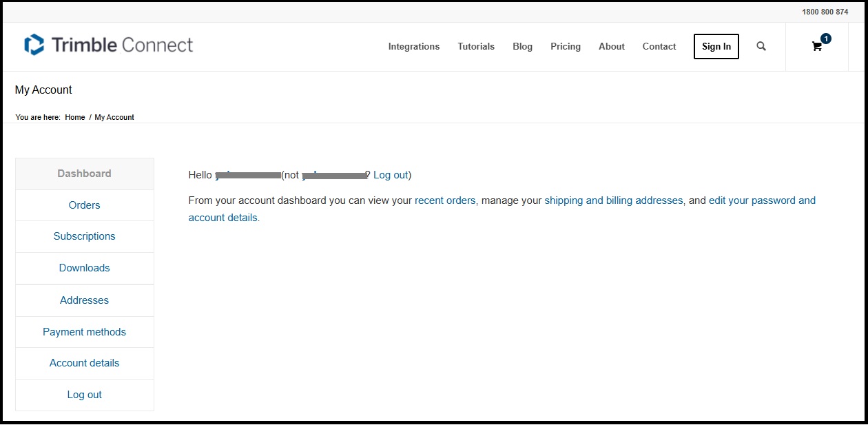This screenshot has width=868, height=425.
Task: Open the About menu item
Action: click(x=612, y=46)
